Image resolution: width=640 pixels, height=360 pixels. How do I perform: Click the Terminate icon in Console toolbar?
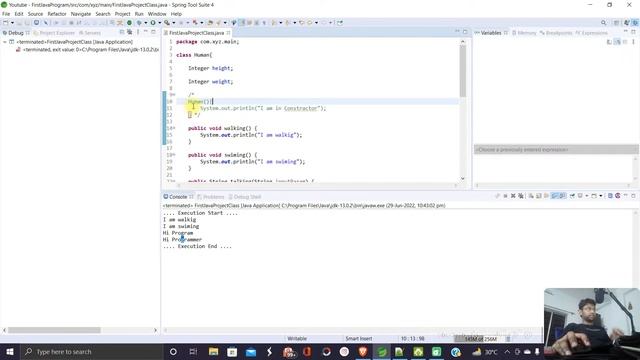[x=505, y=196]
